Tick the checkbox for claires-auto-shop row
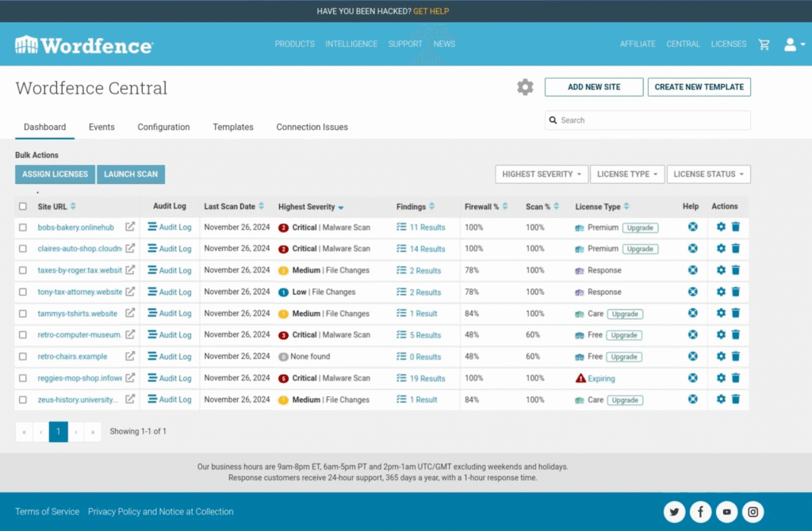Screen dimensions: 812x531 (x=23, y=248)
